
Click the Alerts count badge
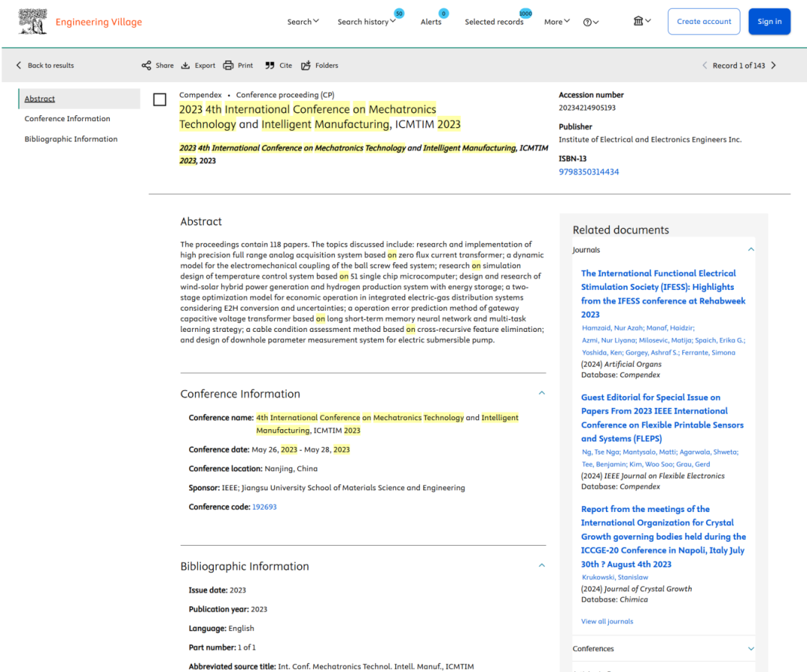coord(444,13)
